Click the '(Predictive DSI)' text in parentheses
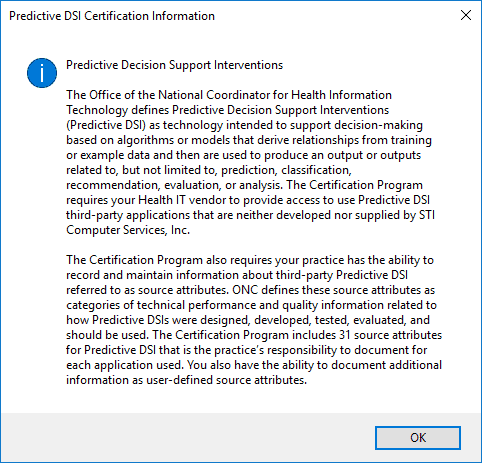 coord(106,125)
